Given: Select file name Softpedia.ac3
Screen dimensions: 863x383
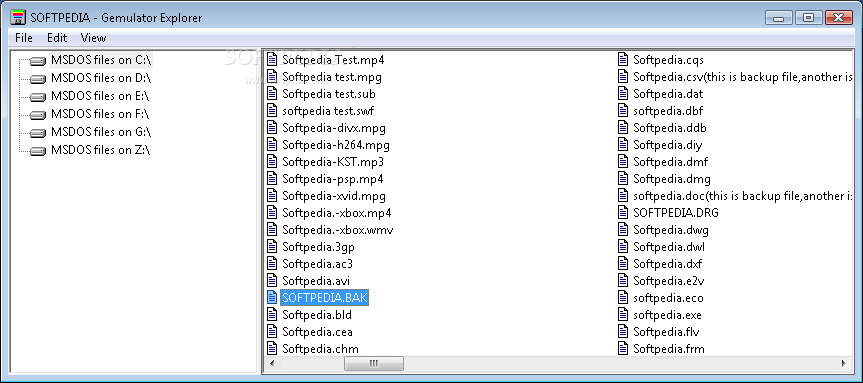Looking at the screenshot, I should [317, 264].
